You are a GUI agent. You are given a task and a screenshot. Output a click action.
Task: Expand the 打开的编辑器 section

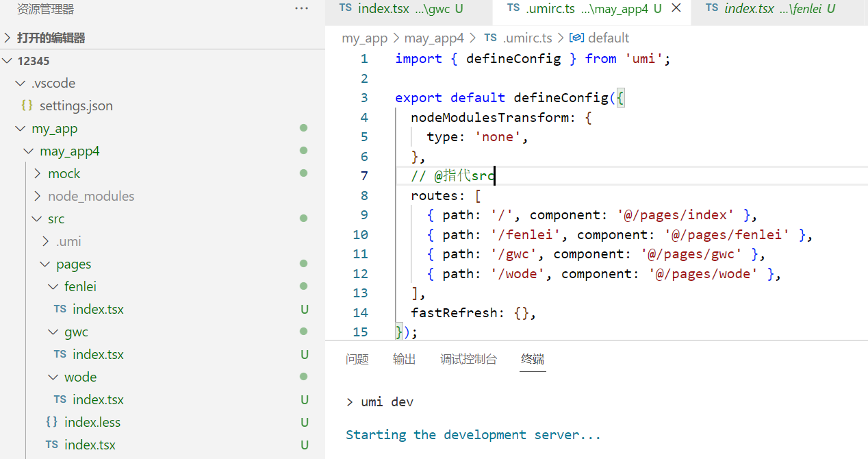8,38
